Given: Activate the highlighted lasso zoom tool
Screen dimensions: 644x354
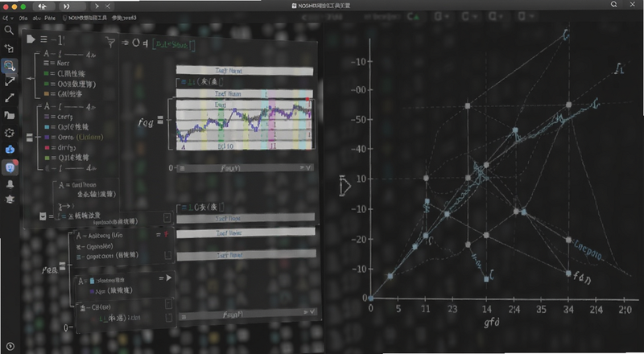Looking at the screenshot, I should click(9, 65).
